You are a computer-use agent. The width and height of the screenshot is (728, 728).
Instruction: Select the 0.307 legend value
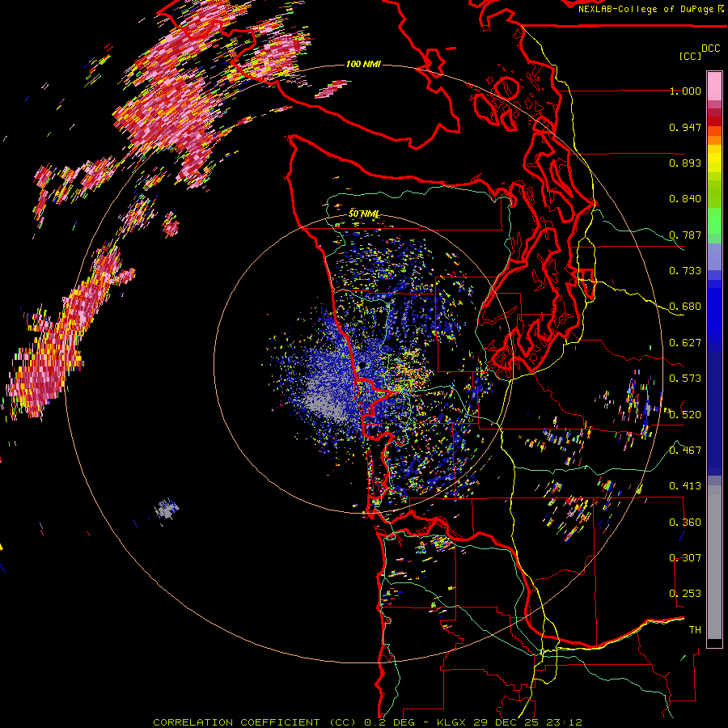685,558
